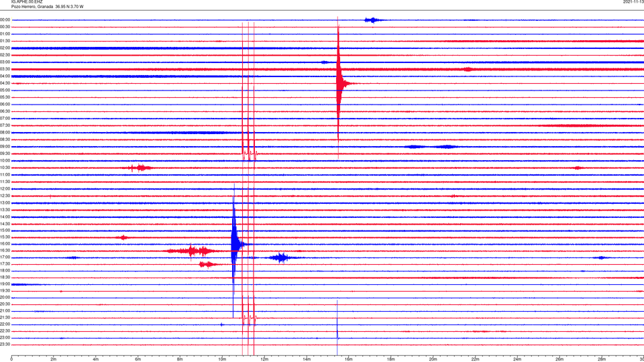This screenshot has width=644, height=362.
Task: Select the 22:00 time row label
Action: click(5, 324)
